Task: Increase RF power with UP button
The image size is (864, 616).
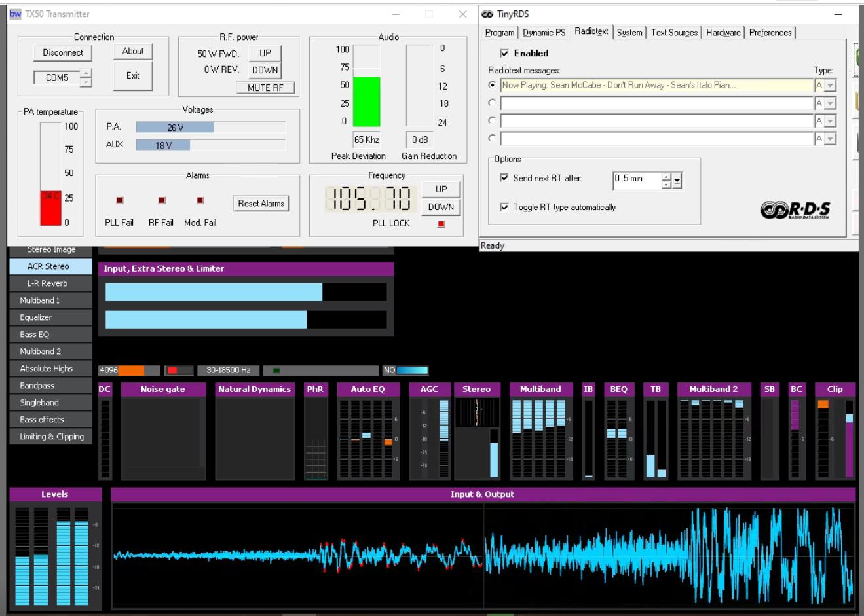Action: click(265, 53)
